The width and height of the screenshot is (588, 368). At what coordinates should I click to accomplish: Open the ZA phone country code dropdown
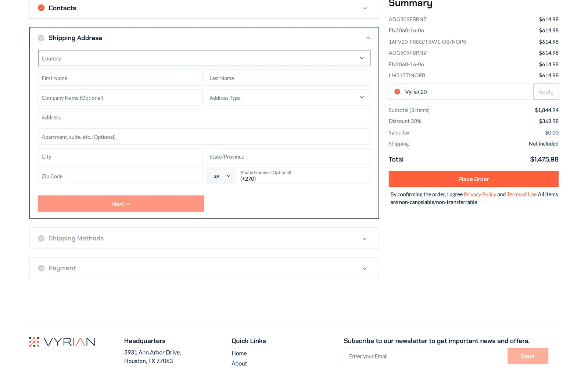222,176
